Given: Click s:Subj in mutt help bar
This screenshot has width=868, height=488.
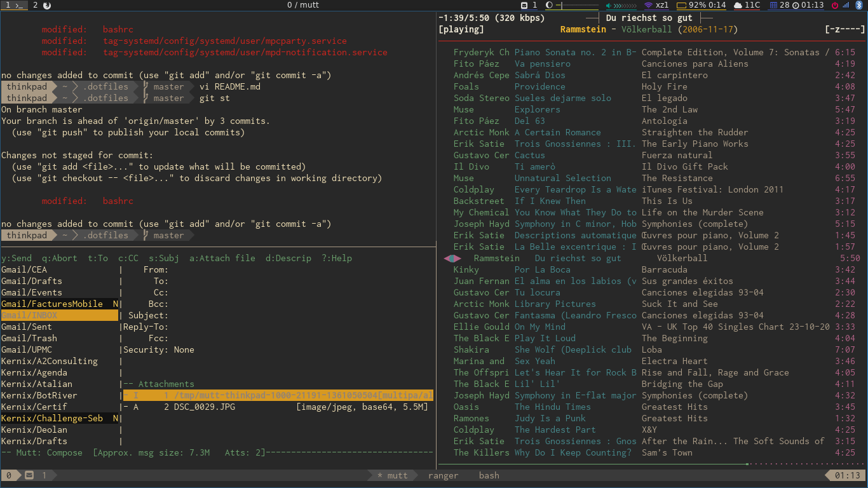Looking at the screenshot, I should pyautogui.click(x=164, y=258).
